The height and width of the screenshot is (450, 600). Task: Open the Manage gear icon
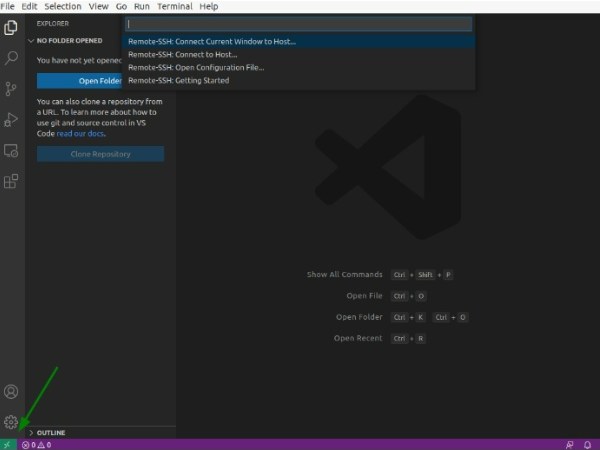11,422
